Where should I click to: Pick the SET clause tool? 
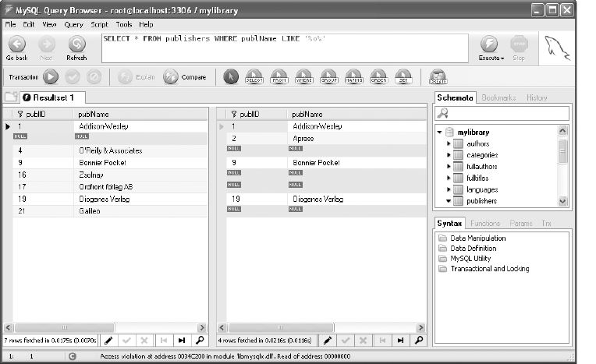click(403, 76)
